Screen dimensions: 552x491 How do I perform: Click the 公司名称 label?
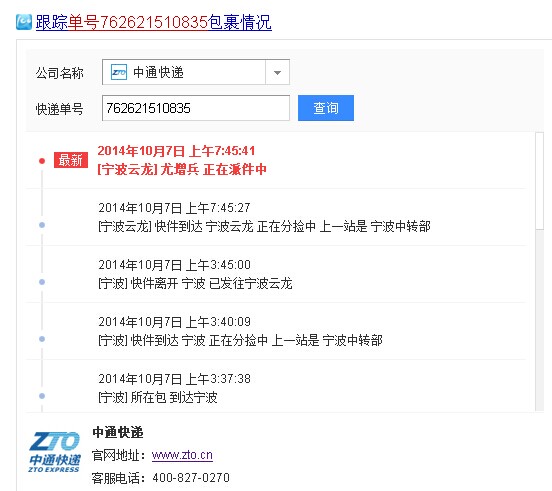tap(59, 73)
